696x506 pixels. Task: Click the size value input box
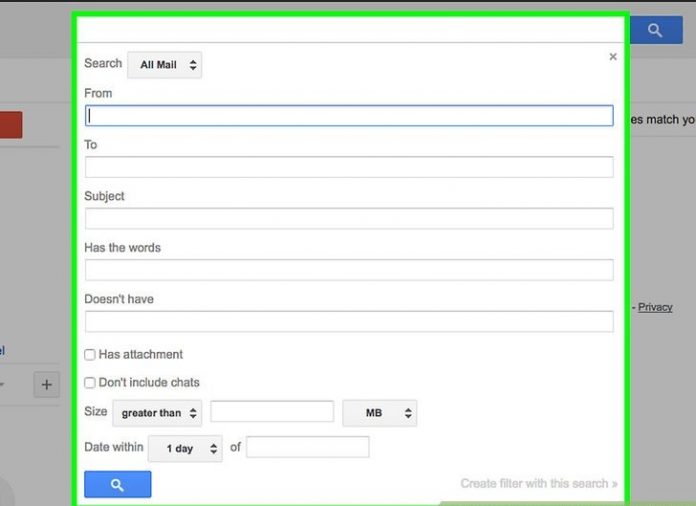pos(272,412)
